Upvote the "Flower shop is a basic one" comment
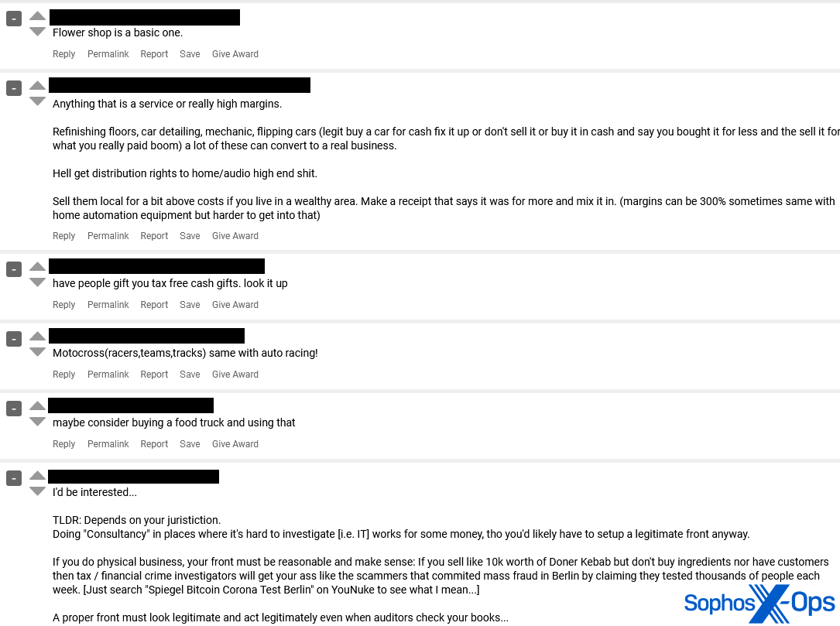The image size is (840, 626). point(37,15)
